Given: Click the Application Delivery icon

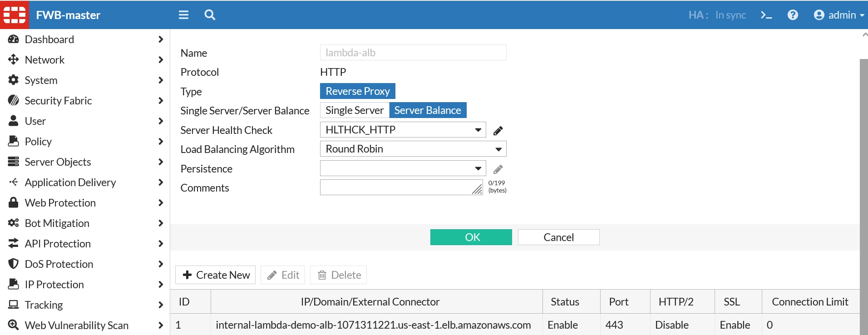Looking at the screenshot, I should point(14,182).
